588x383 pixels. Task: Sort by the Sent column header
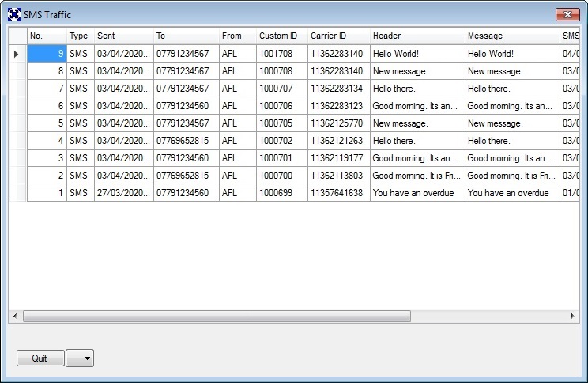124,36
